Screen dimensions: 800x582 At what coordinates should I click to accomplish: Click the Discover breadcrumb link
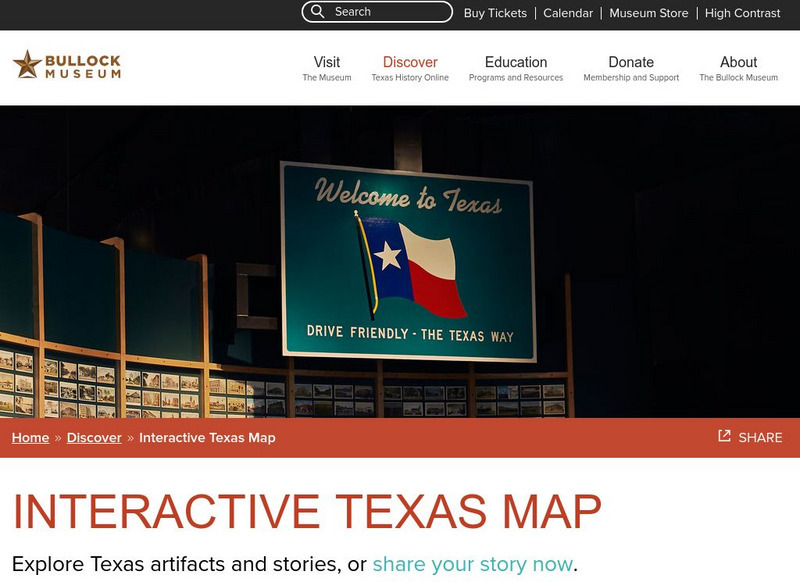click(94, 438)
